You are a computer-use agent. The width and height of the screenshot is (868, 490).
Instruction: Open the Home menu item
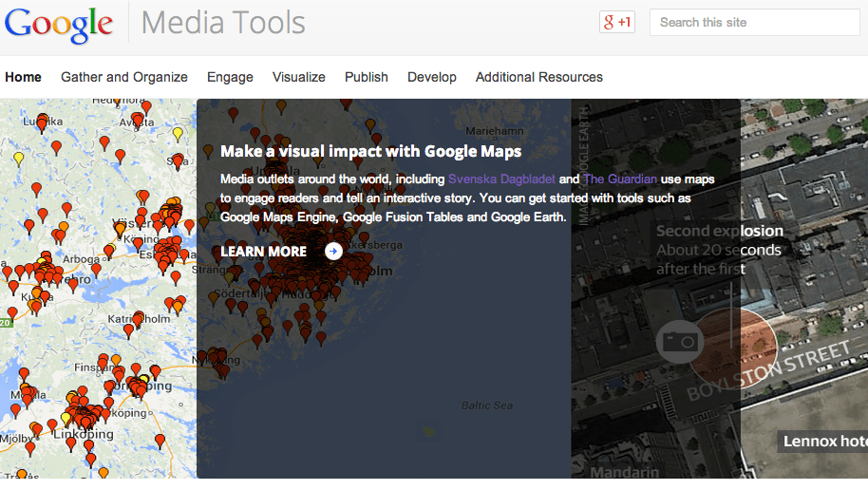[x=23, y=77]
